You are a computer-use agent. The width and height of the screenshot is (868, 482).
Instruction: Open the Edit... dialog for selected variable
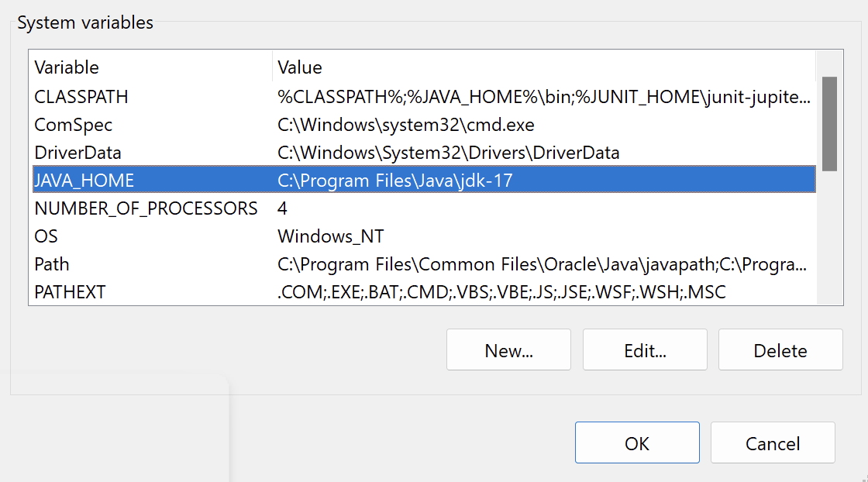pos(644,349)
